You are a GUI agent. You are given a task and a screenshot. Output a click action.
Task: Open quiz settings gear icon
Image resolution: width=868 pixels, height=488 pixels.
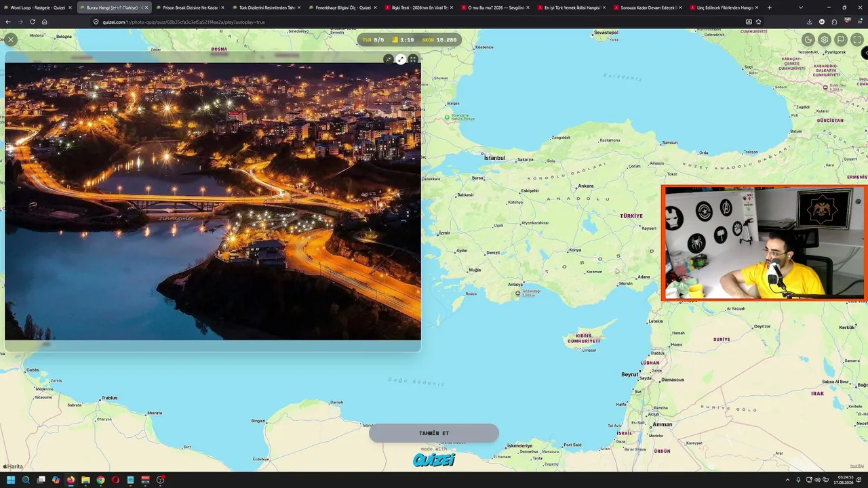(x=825, y=40)
